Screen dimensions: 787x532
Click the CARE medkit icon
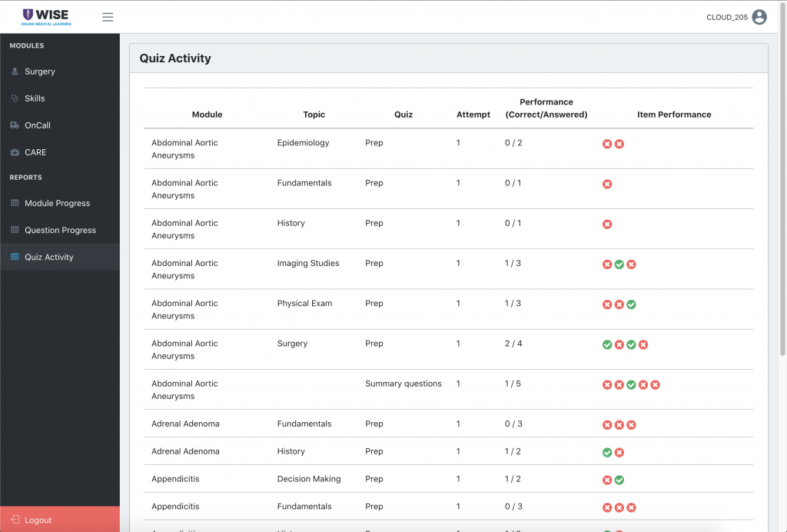[15, 152]
